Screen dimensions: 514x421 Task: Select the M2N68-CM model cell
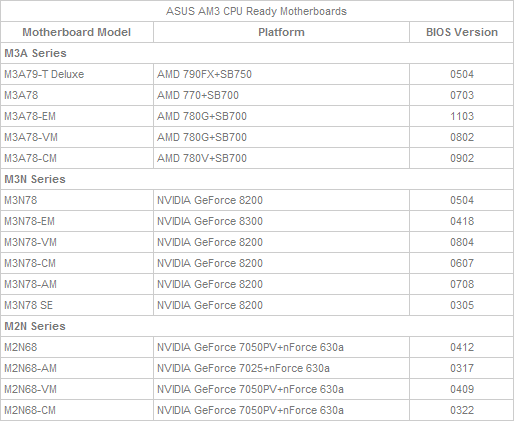(x=77, y=410)
